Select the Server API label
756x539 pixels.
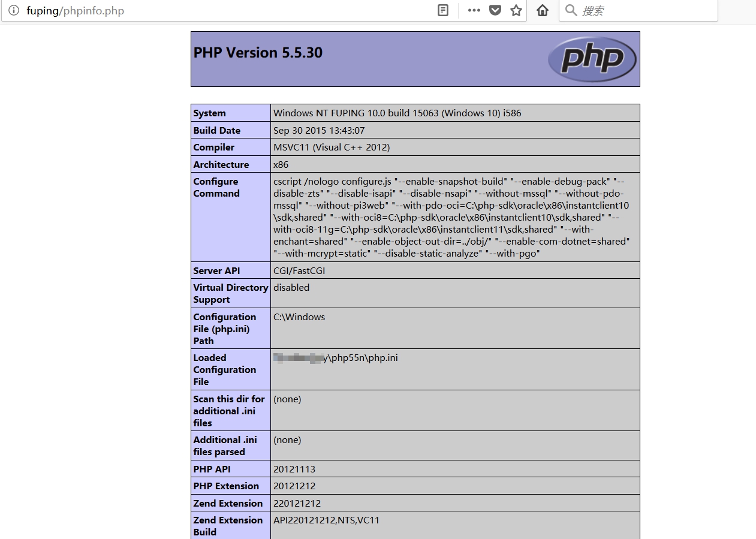tap(216, 270)
